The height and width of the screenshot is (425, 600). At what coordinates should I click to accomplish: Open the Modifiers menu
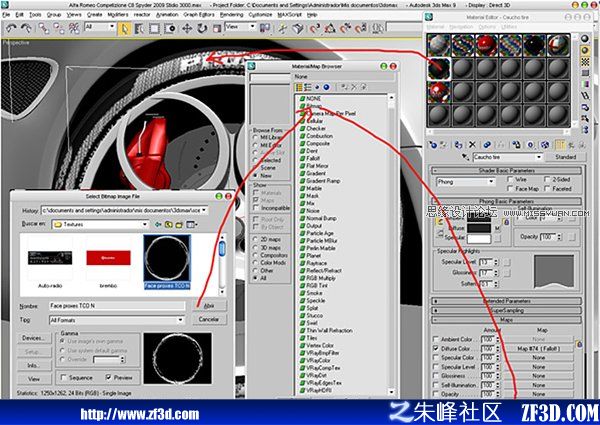[x=118, y=15]
